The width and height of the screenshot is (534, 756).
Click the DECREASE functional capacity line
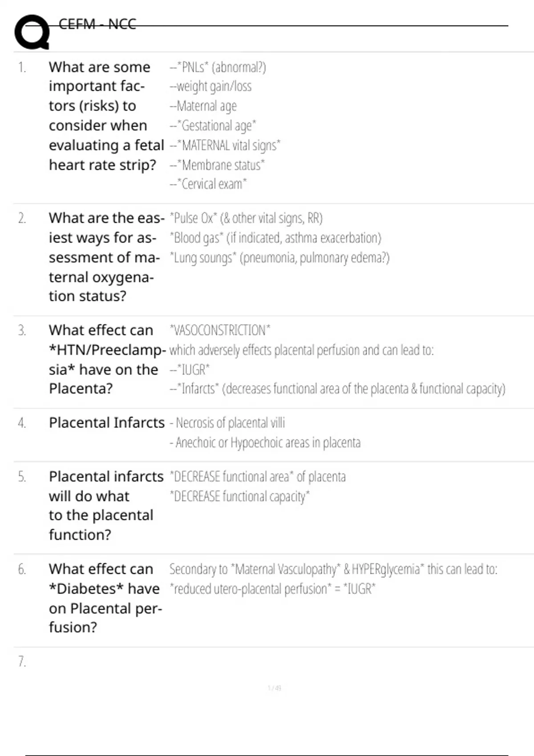pyautogui.click(x=239, y=496)
